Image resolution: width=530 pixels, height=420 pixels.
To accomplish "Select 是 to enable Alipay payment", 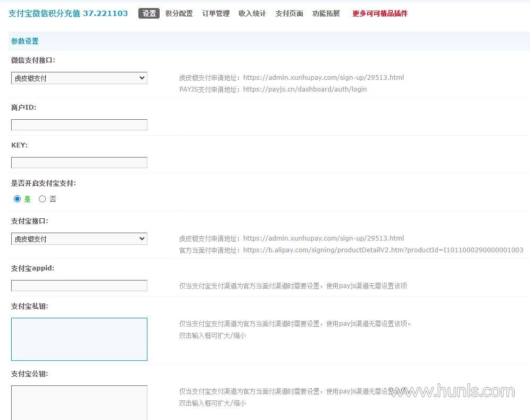I will (17, 199).
